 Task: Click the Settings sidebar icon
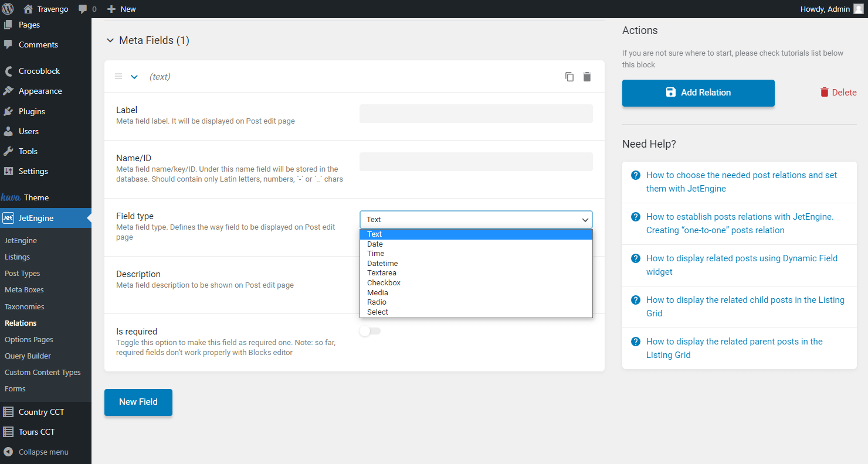pyautogui.click(x=8, y=171)
